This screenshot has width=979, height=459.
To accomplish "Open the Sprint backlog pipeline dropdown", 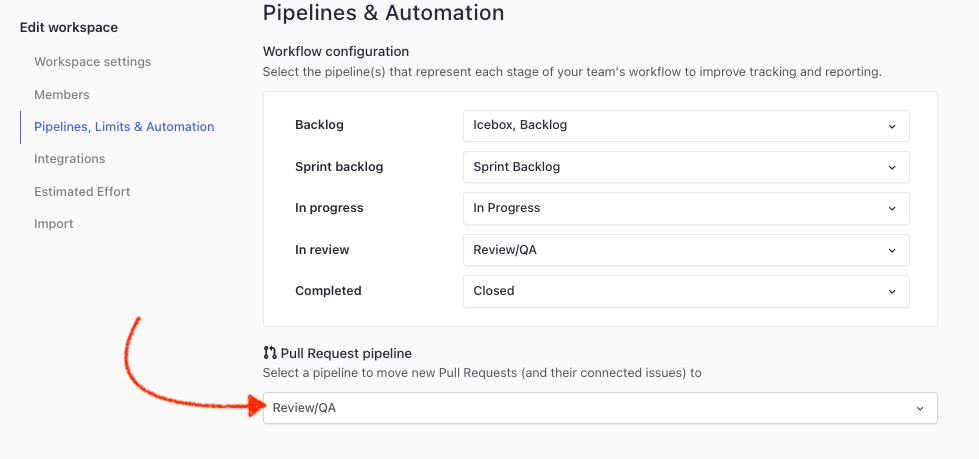I will pyautogui.click(x=685, y=167).
